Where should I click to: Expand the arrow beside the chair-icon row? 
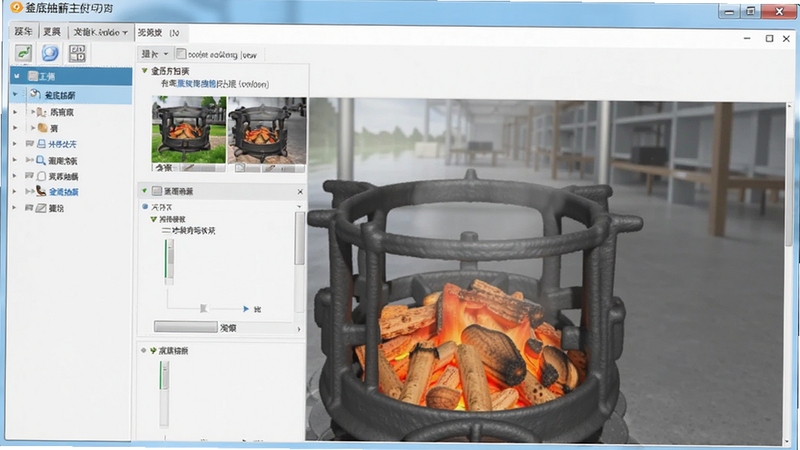point(15,191)
